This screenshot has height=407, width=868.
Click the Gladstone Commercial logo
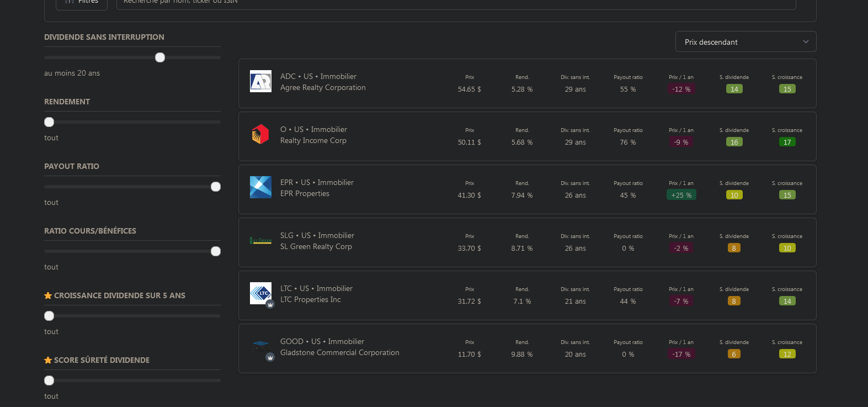[260, 346]
